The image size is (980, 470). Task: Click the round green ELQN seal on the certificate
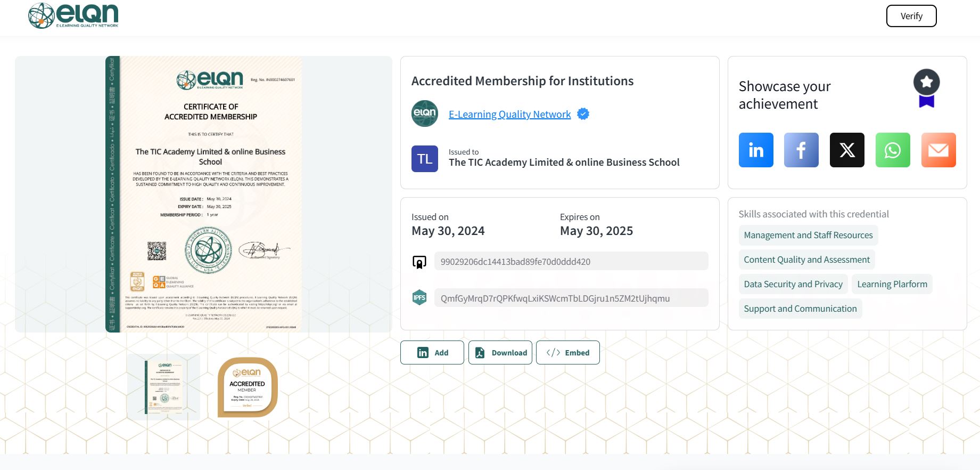coord(208,250)
